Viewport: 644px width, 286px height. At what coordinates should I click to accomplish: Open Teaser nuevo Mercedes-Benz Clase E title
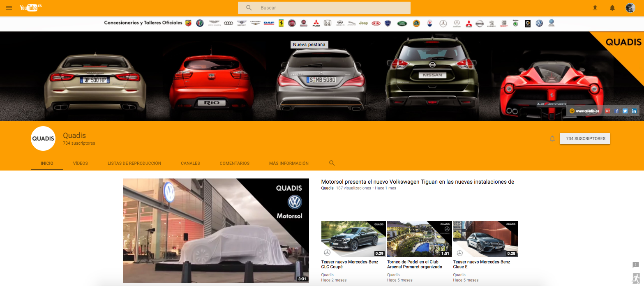coord(482,264)
